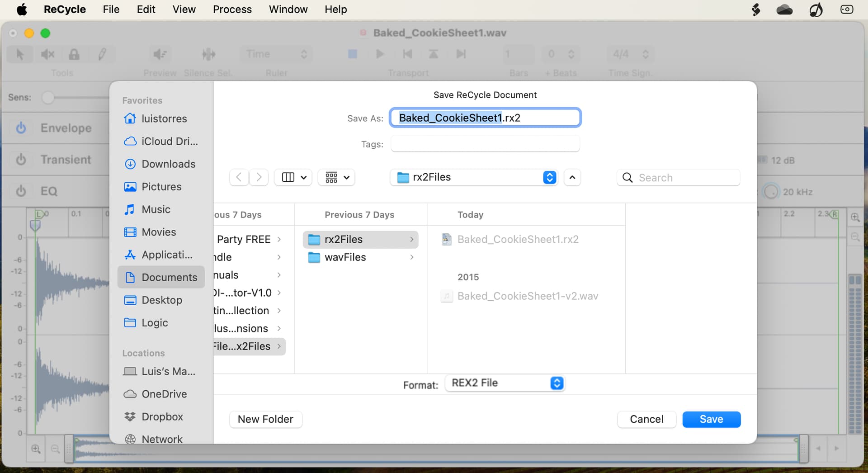This screenshot has height=473, width=868.
Task: Collapse the dialog with the up-chevron button
Action: 572,177
